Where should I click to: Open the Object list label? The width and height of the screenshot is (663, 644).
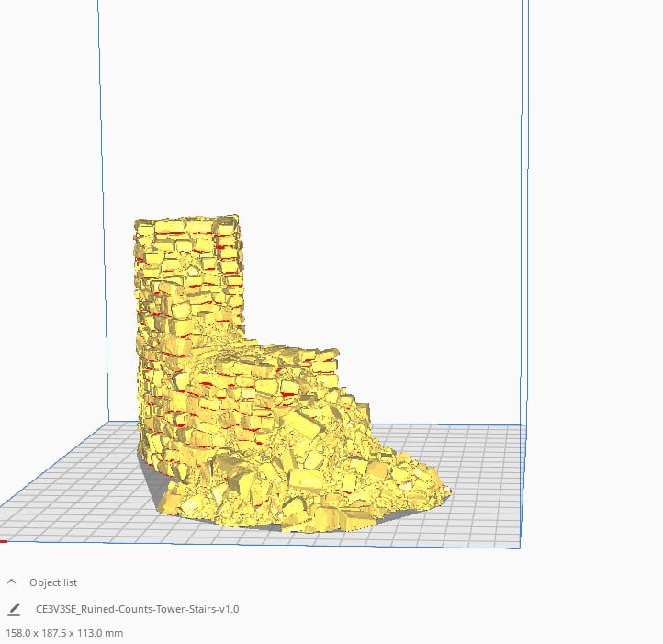pyautogui.click(x=53, y=582)
